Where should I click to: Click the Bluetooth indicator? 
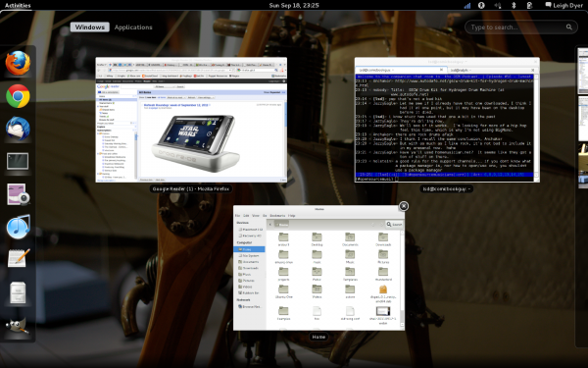tap(514, 5)
